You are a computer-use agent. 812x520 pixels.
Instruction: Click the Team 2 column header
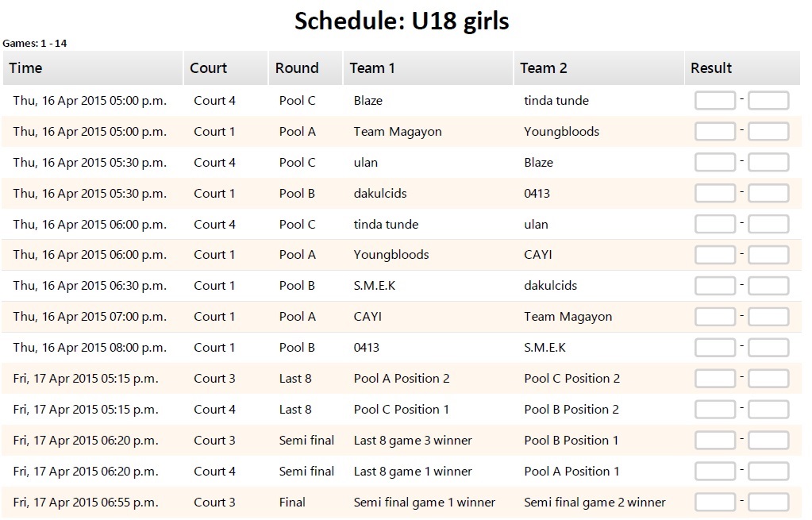coord(543,68)
